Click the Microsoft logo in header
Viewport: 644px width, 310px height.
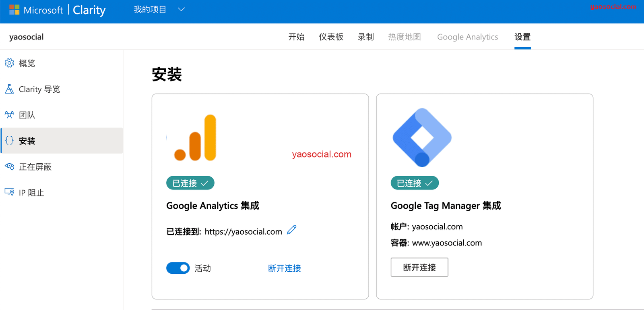tap(14, 10)
